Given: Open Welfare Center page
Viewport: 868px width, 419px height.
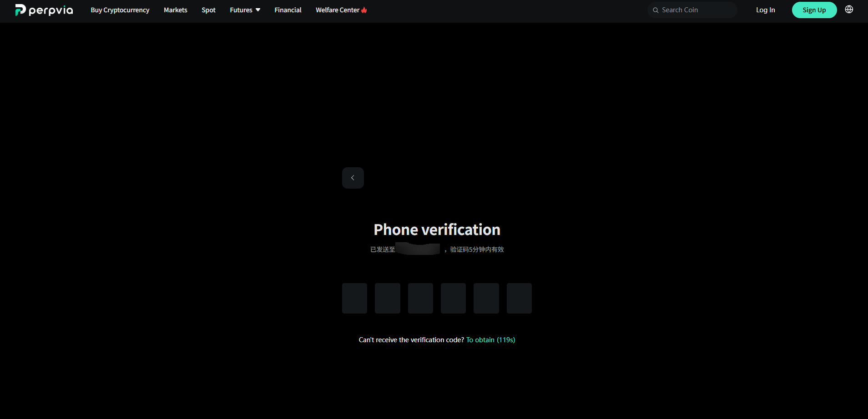Looking at the screenshot, I should (338, 10).
